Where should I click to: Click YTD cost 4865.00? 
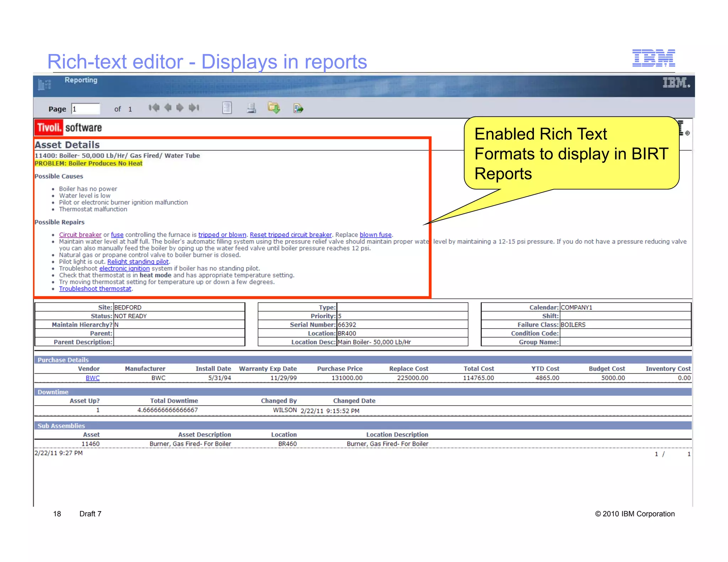click(x=547, y=378)
